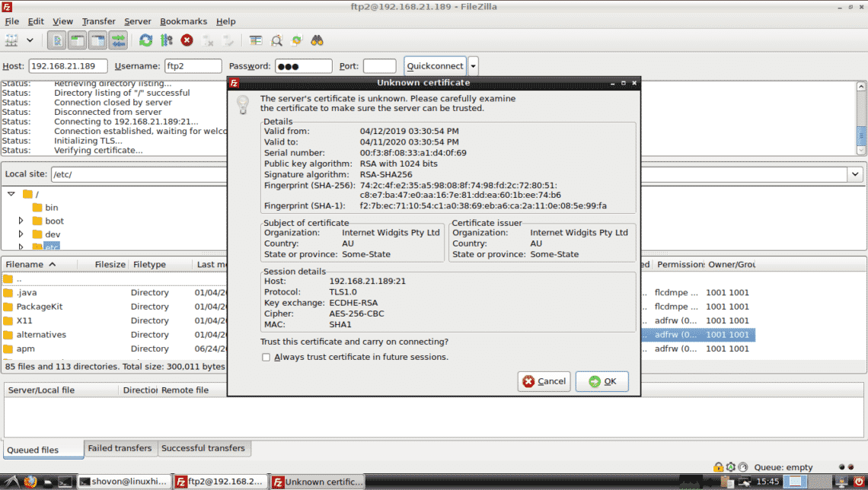868x490 pixels.
Task: Expand the boot directory in the local tree
Action: pyautogui.click(x=22, y=221)
